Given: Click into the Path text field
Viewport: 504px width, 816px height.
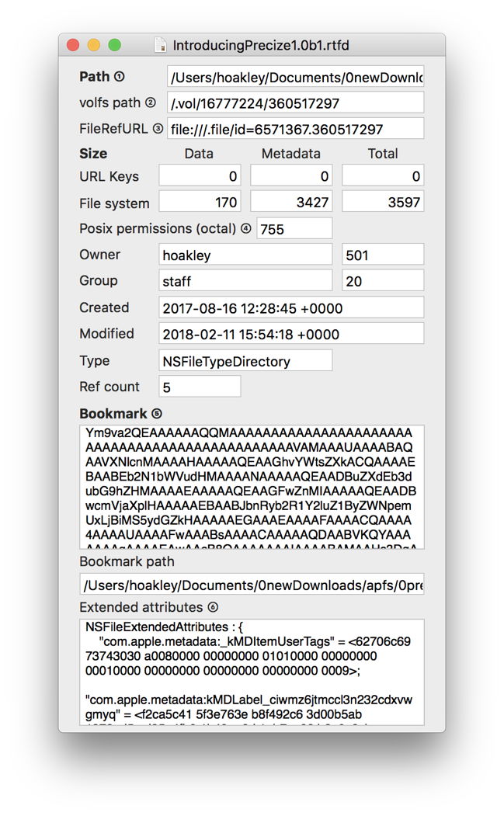Looking at the screenshot, I should [295, 77].
